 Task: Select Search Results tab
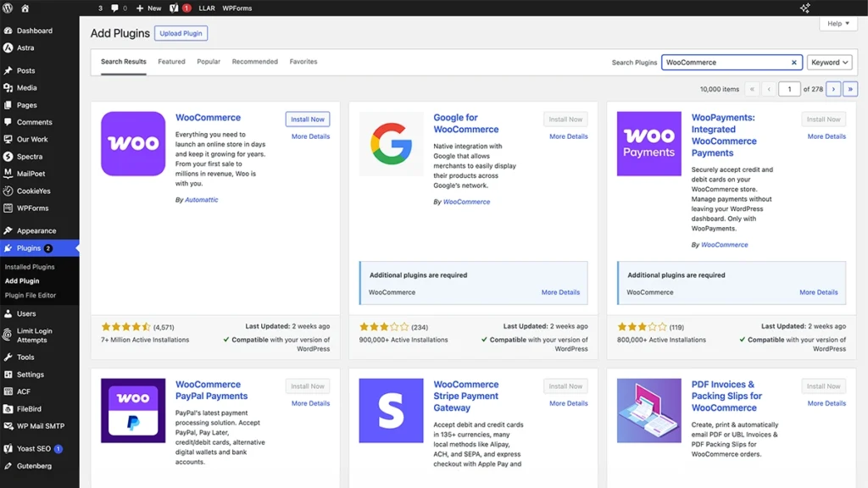[124, 61]
